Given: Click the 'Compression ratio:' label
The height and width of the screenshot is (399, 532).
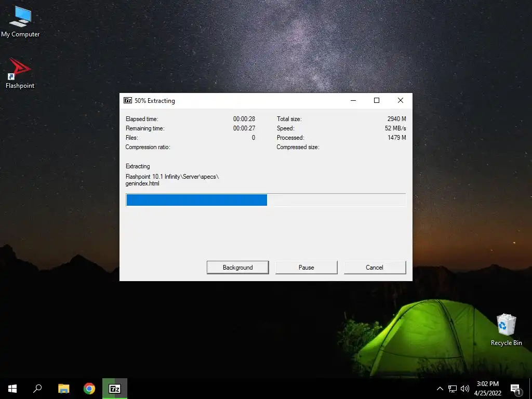Looking at the screenshot, I should pyautogui.click(x=148, y=147).
